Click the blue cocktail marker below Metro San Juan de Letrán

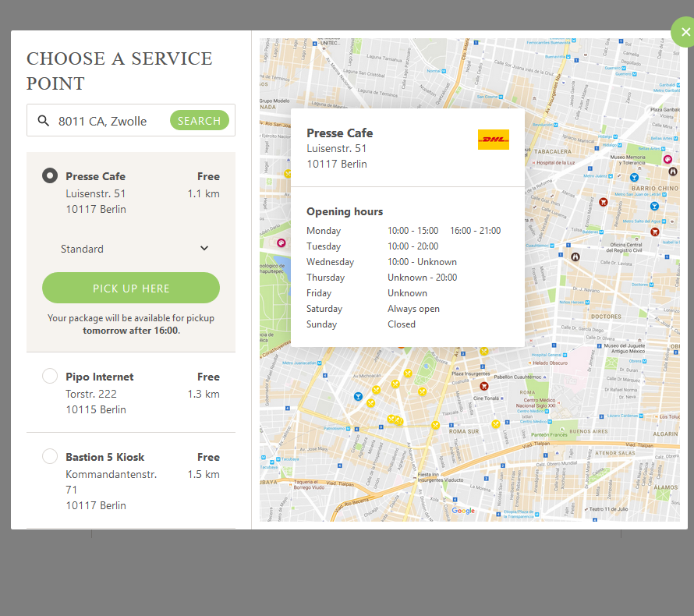654,206
